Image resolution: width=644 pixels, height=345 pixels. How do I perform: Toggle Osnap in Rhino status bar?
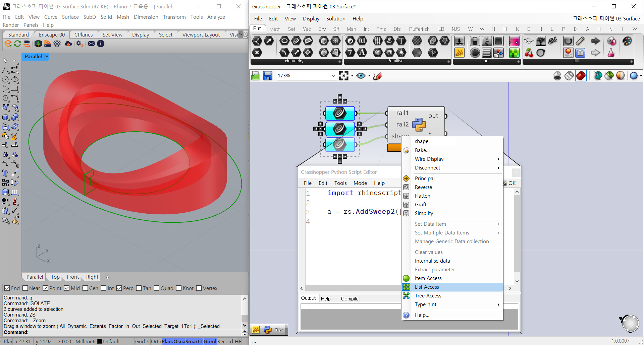point(179,342)
